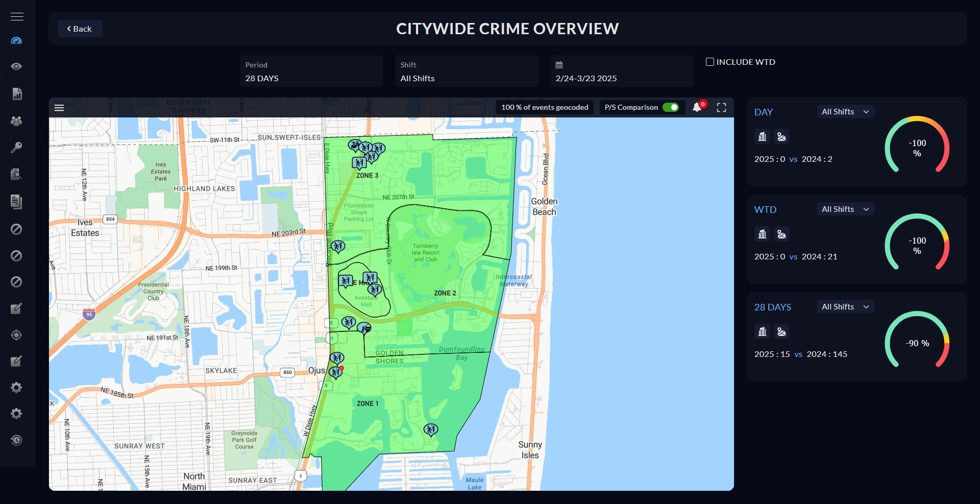The width and height of the screenshot is (980, 504).
Task: Expand All Shifts dropdown in WTD panel
Action: [x=845, y=209]
